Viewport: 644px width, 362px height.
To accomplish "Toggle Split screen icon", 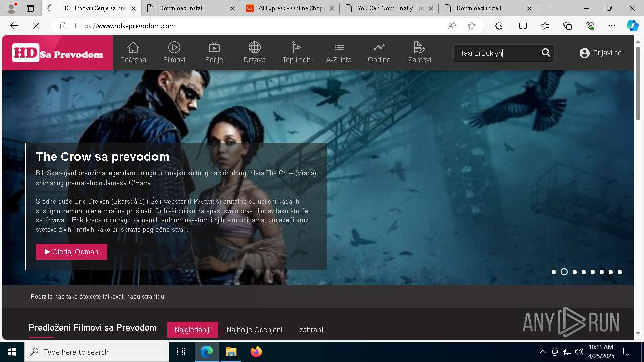I will 523,26.
